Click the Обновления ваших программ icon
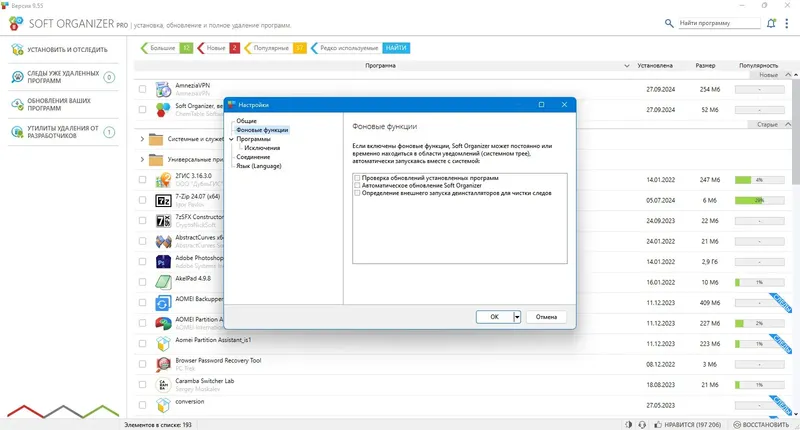 point(17,105)
